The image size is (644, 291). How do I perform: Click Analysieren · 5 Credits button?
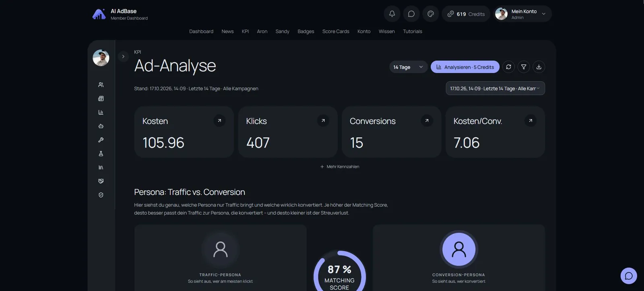[x=465, y=67]
